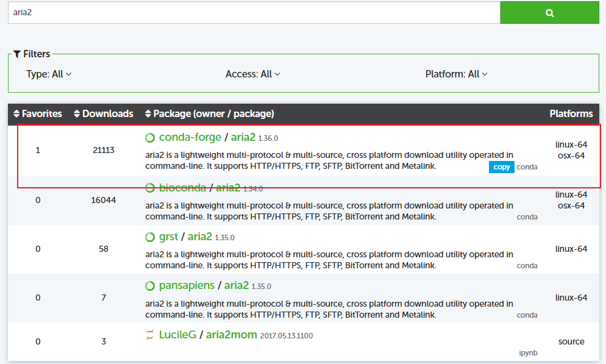
Task: Click linux-64 platform in bioconda row
Action: (571, 194)
